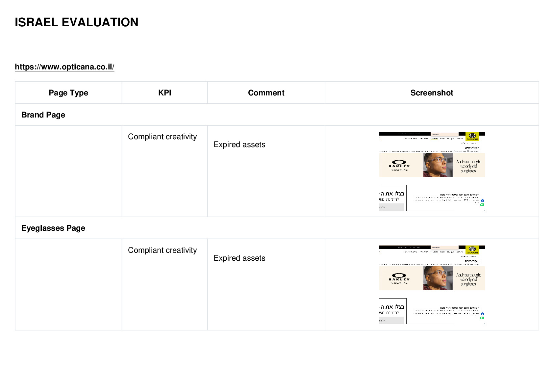Viewport: 554px width, 392px height.
Task: Select the Brand Page section row
Action: [277, 115]
